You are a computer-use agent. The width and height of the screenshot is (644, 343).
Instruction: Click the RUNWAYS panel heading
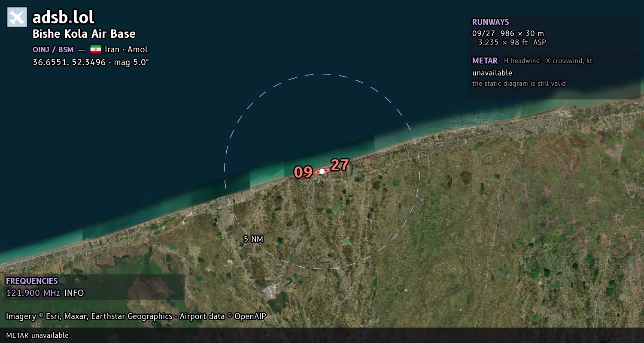tap(491, 22)
